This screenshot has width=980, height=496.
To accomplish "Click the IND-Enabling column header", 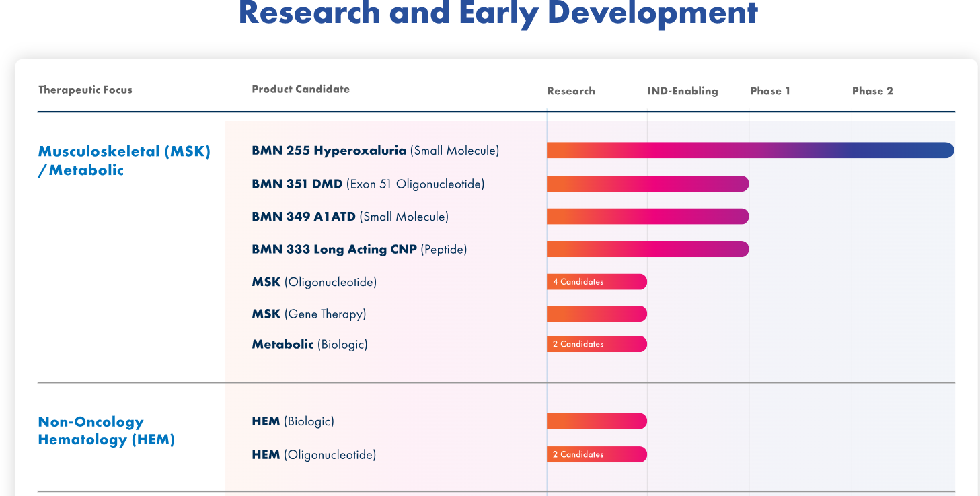I will pos(683,91).
